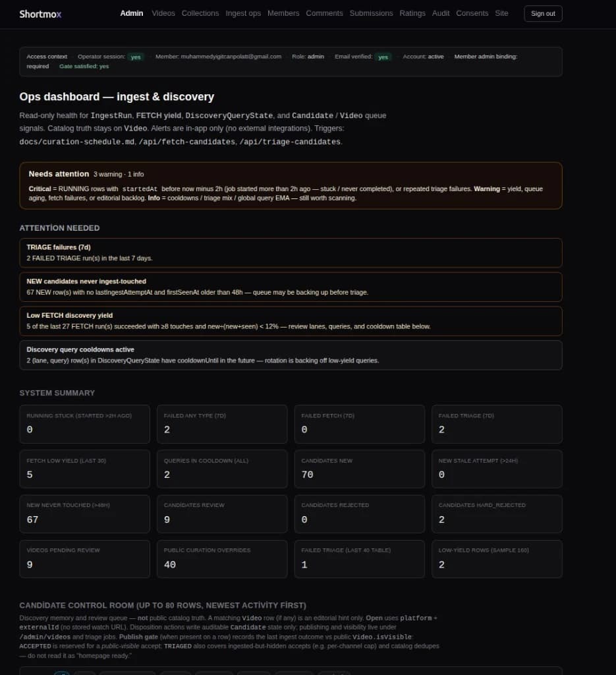Image resolution: width=616 pixels, height=675 pixels.
Task: Navigate to Comments
Action: [x=324, y=13]
